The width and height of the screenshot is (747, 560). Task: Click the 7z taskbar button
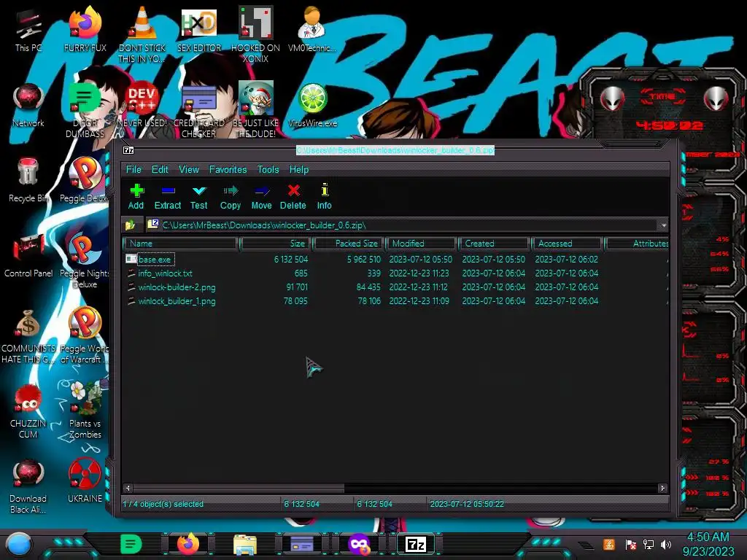pyautogui.click(x=415, y=544)
